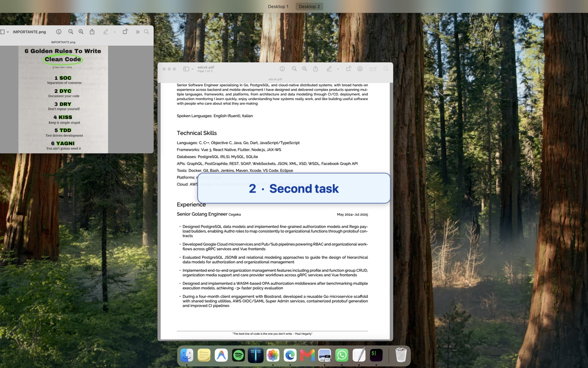Toggle the sidebar in the edcvk.pdf window
The image size is (588, 368).
point(186,69)
